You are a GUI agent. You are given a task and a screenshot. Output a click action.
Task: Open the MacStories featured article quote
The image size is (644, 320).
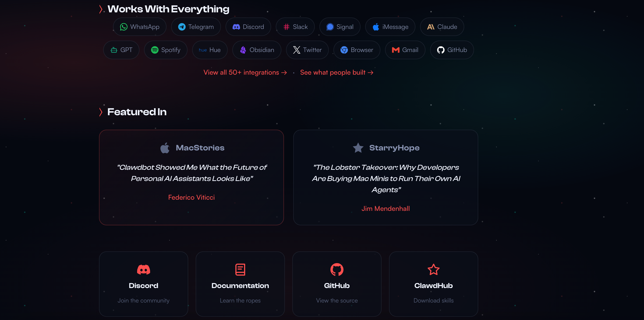tap(191, 173)
